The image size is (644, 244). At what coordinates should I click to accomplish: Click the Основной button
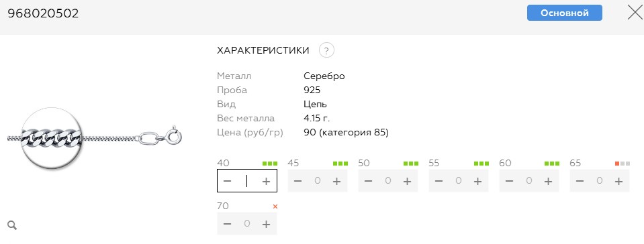[564, 13]
